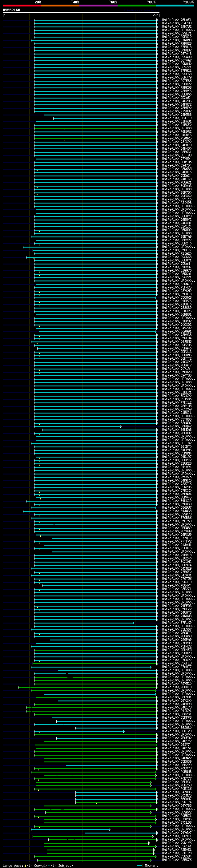Select the UniRef100_Q4XNE9 label
197x868 pixels.
tap(176, 569)
